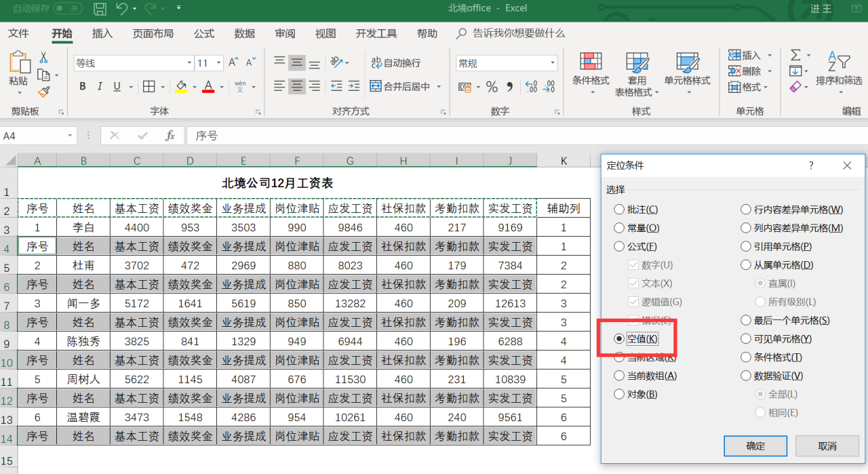This screenshot has height=474, width=868.
Task: Apply percent style format
Action: (x=492, y=87)
